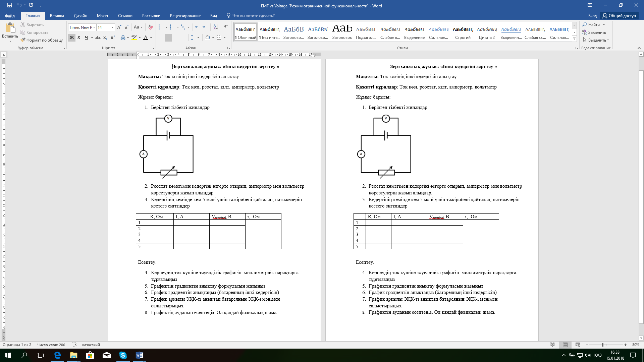Open the Вставка ribbon tab

click(57, 15)
